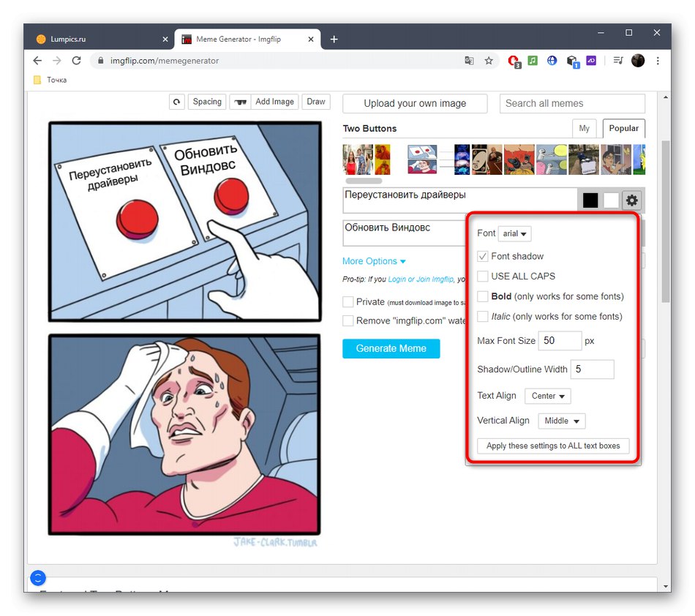Click the Обновить Виндовс text box

coord(405,233)
